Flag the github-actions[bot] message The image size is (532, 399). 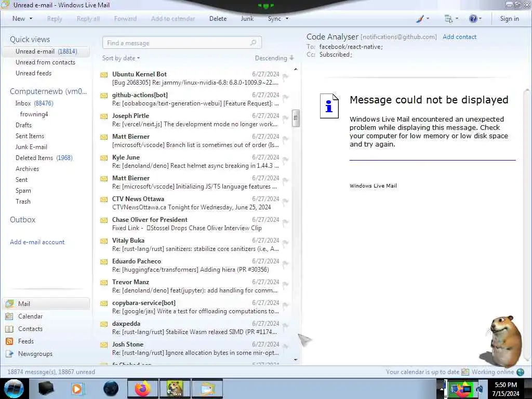coord(285,98)
